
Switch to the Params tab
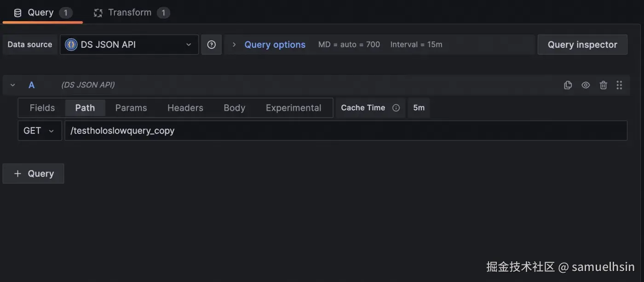[x=131, y=108]
